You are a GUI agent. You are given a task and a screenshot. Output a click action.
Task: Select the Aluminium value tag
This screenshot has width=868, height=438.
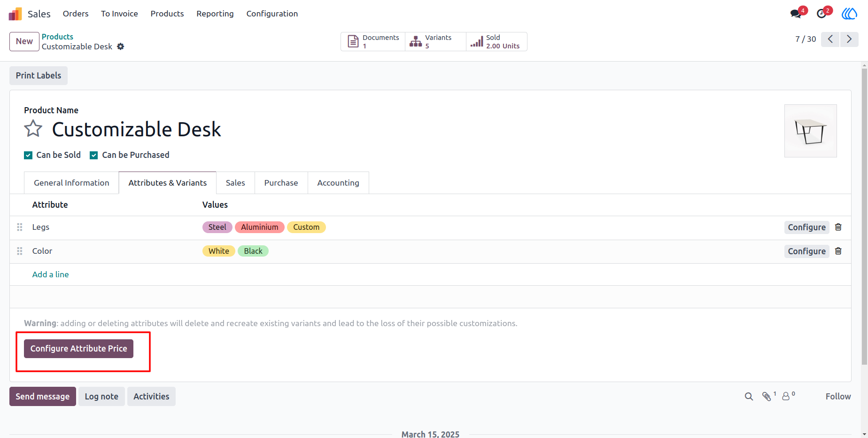tap(260, 227)
